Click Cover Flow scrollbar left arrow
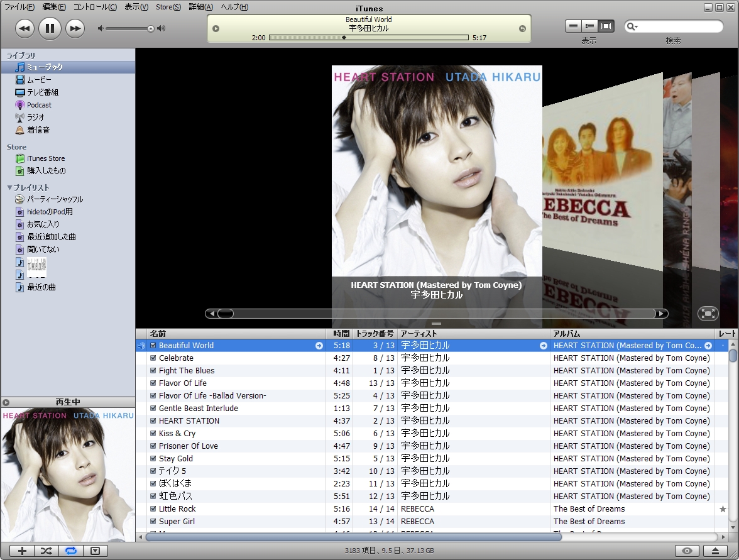The image size is (739, 560). click(212, 314)
